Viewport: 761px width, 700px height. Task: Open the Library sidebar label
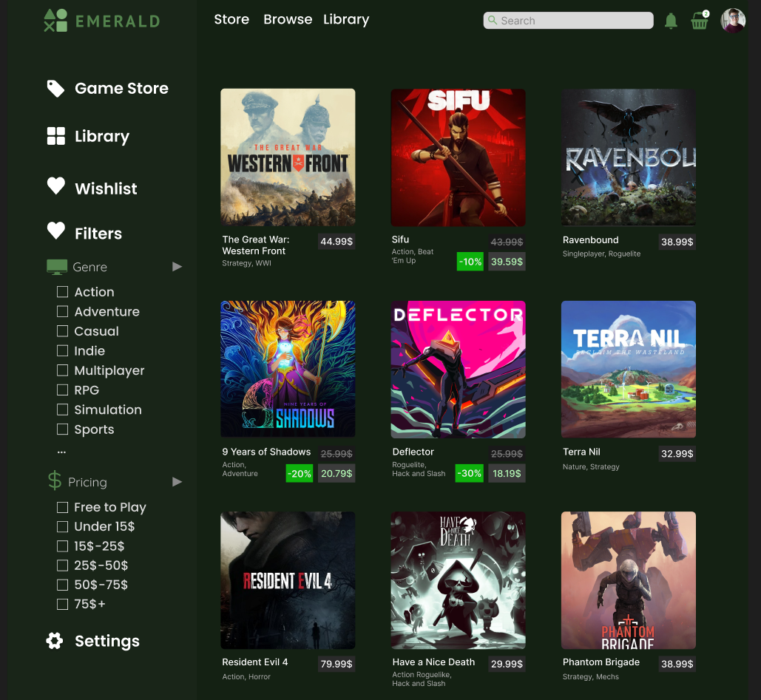[102, 137]
